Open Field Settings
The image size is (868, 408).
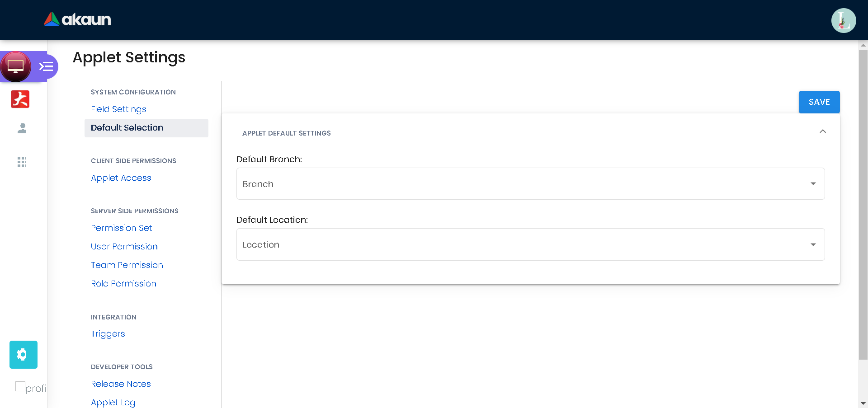pyautogui.click(x=118, y=109)
